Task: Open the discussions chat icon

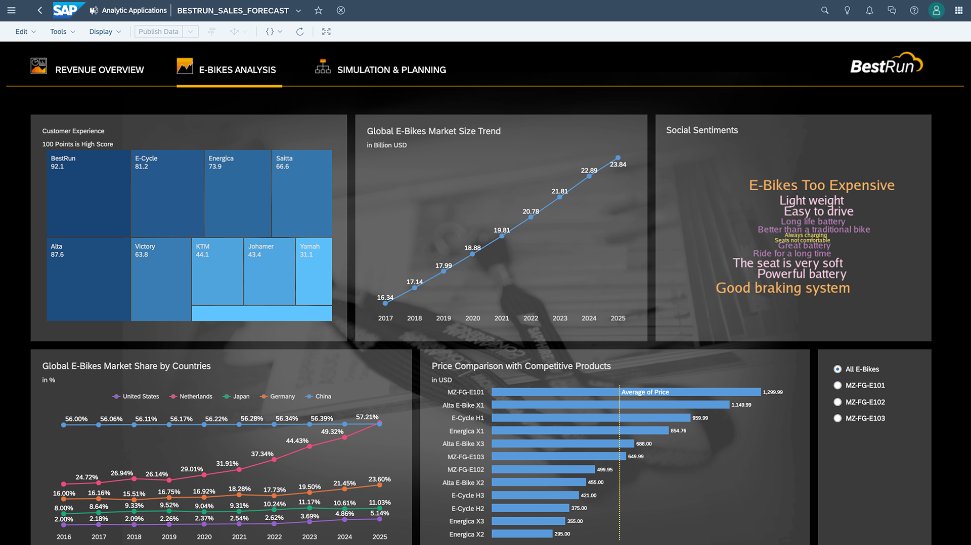Action: point(892,11)
